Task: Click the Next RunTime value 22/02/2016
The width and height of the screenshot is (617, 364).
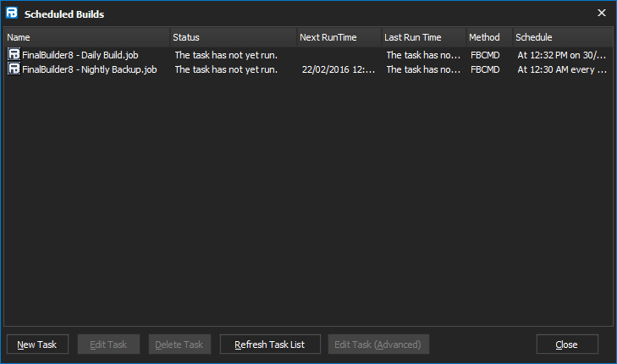Action: coord(339,69)
